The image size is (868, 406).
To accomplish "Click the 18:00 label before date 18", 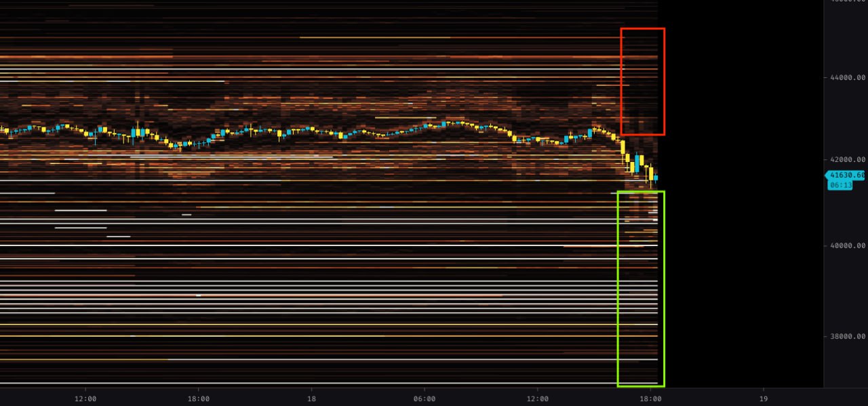I will [198, 399].
